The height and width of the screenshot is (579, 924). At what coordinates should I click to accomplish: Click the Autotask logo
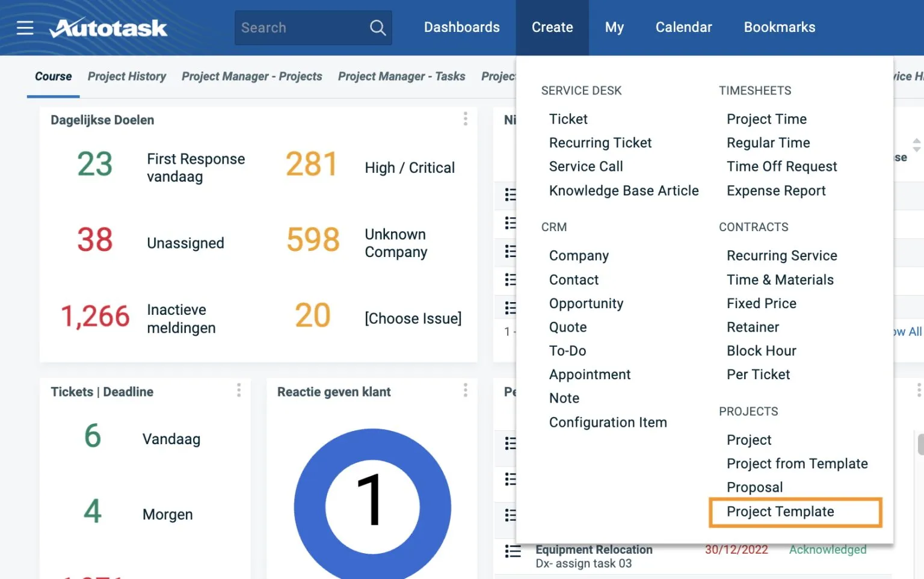coord(108,27)
